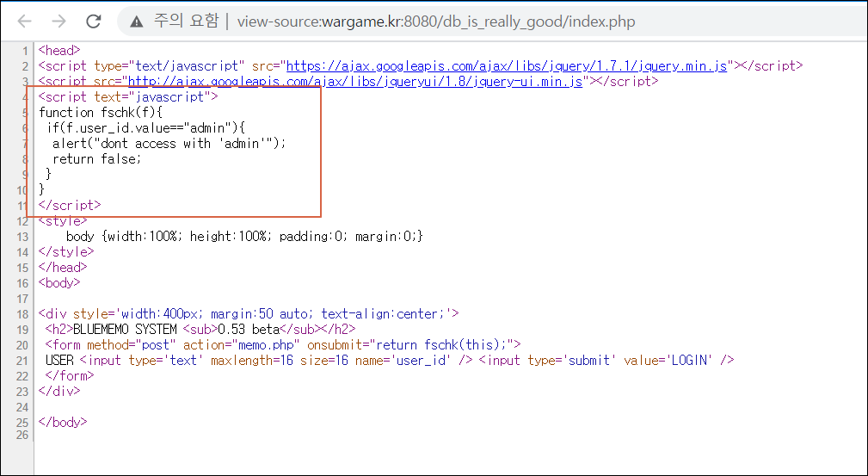Screen dimensions: 868x476
Task: Click the body CSS rule line
Action: pyautogui.click(x=244, y=236)
